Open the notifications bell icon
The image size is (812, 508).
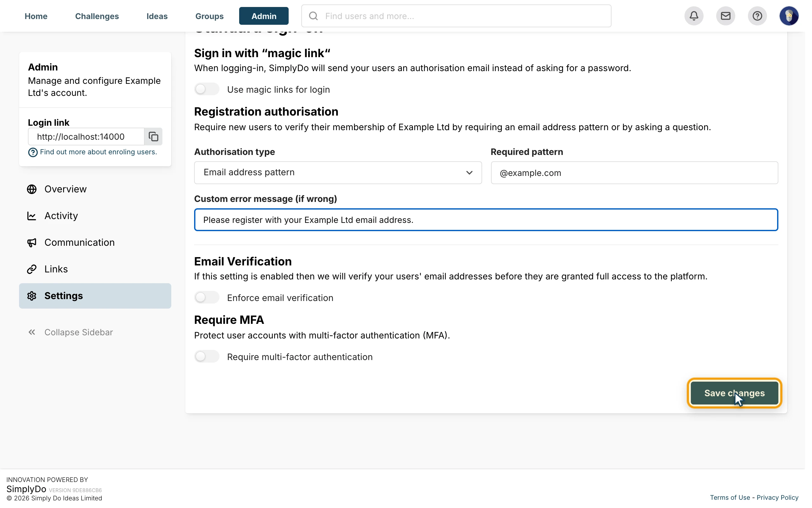point(694,16)
